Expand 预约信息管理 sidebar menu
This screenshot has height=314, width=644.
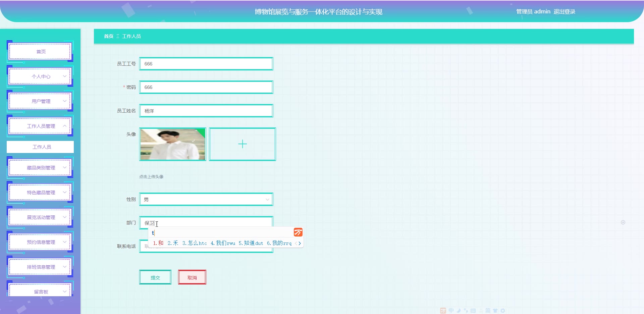40,242
